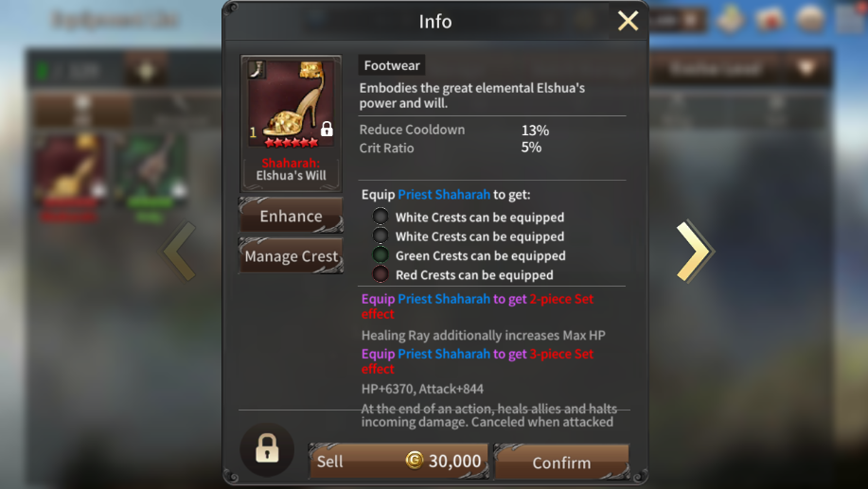
Task: Select the Red Crest slot
Action: tap(381, 274)
